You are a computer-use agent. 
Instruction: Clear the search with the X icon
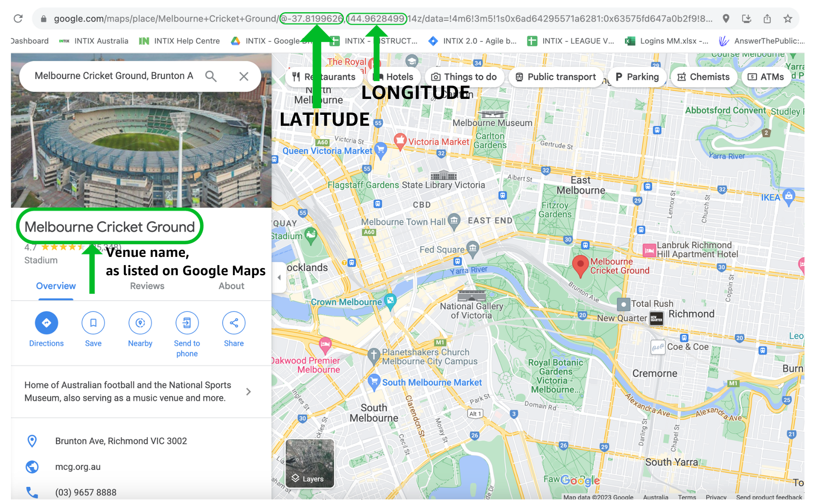(244, 76)
